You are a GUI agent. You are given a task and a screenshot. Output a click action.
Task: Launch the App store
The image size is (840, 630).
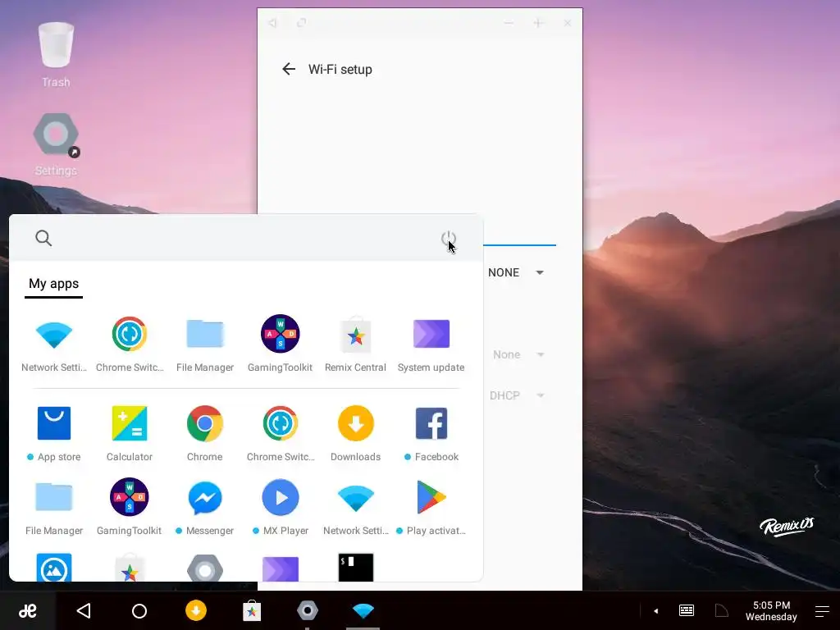tap(53, 433)
